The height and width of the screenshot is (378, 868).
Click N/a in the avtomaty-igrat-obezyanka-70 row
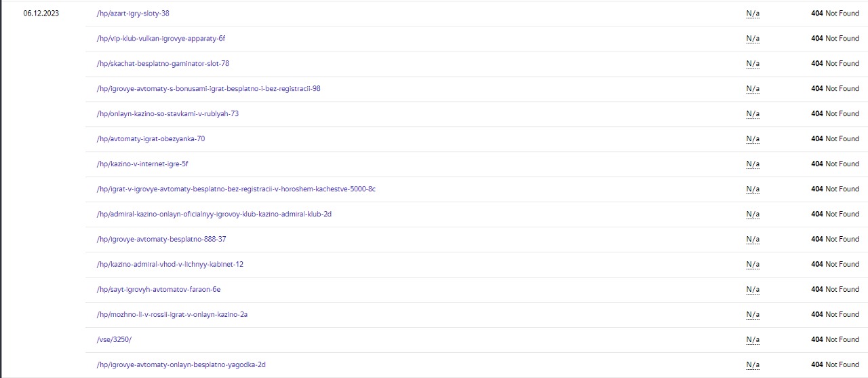[753, 139]
